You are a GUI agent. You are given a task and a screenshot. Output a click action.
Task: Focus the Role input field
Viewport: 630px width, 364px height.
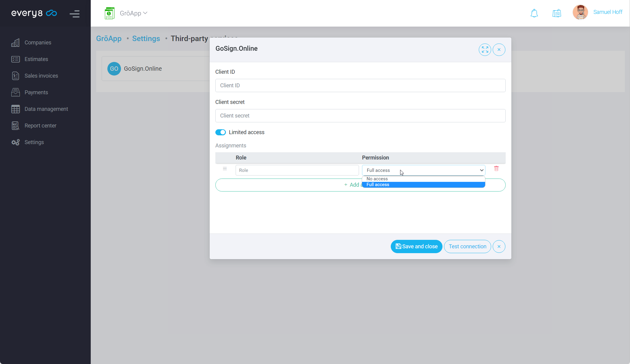pos(297,170)
